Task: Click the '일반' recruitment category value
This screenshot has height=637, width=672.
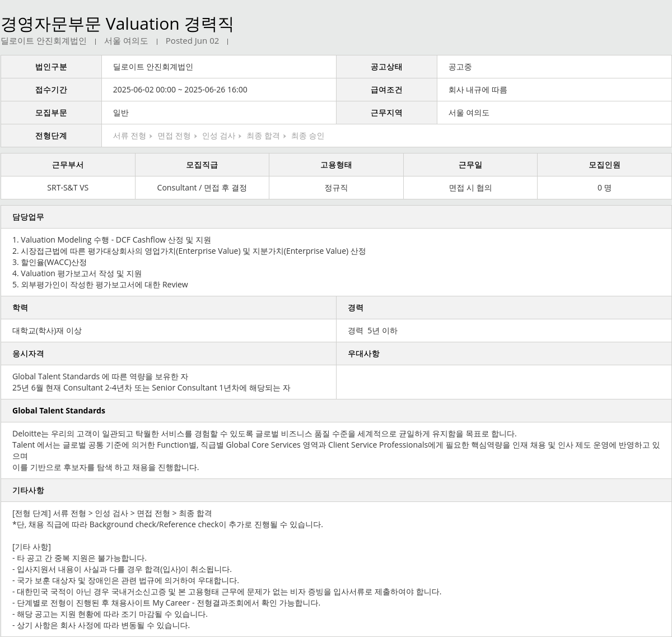Action: click(x=121, y=113)
